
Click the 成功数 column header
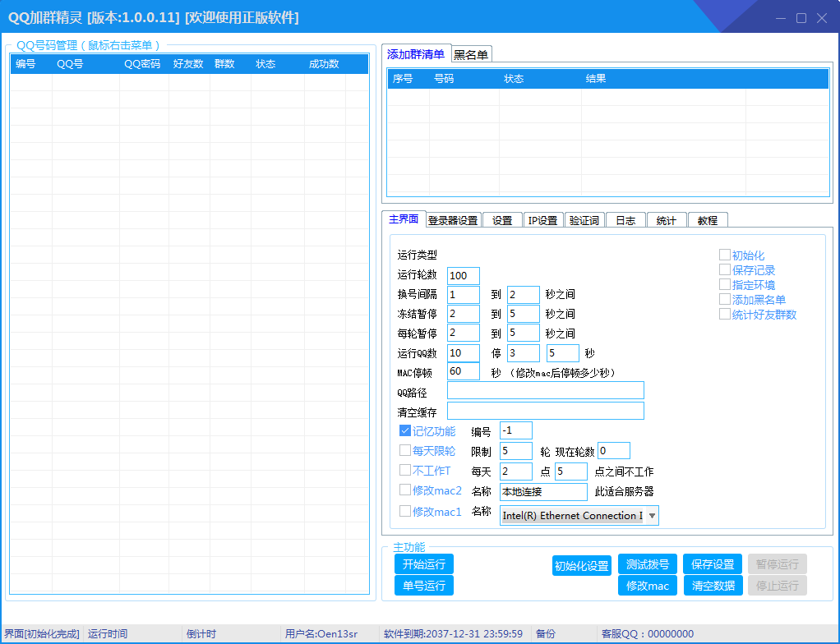point(325,64)
